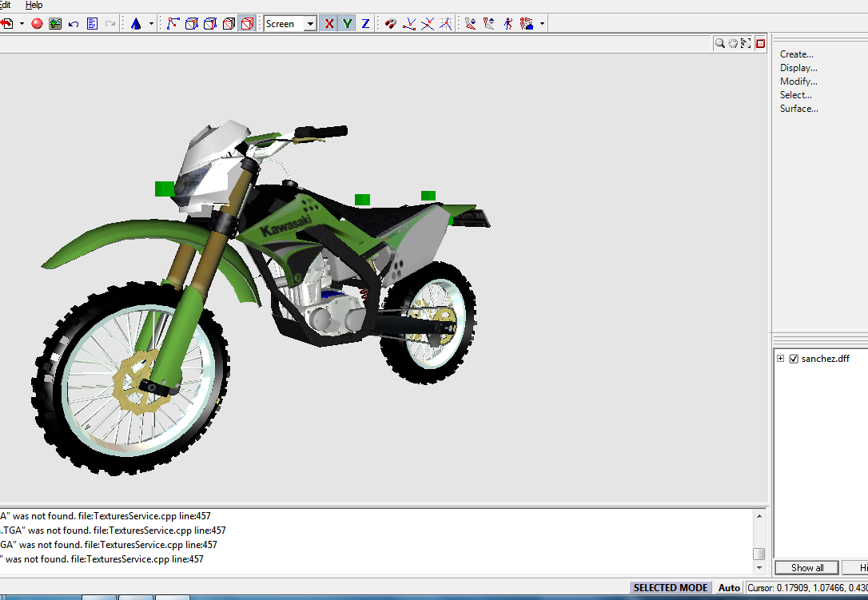This screenshot has height=600, width=868.
Task: Click the undo arrow icon
Action: (73, 24)
